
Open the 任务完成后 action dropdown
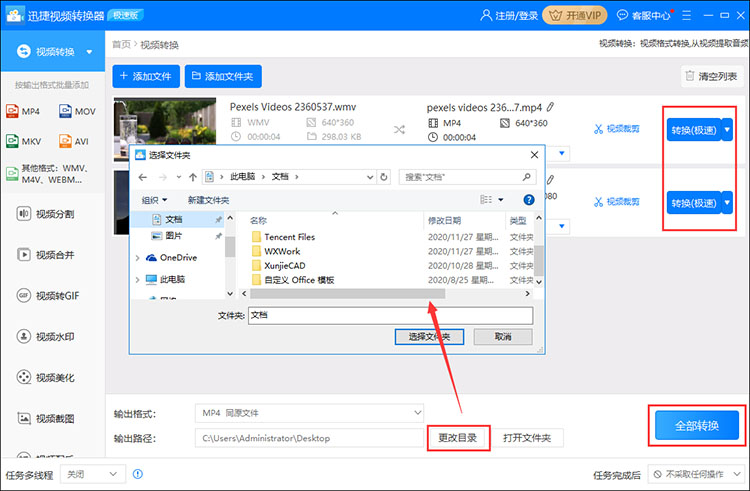point(696,475)
